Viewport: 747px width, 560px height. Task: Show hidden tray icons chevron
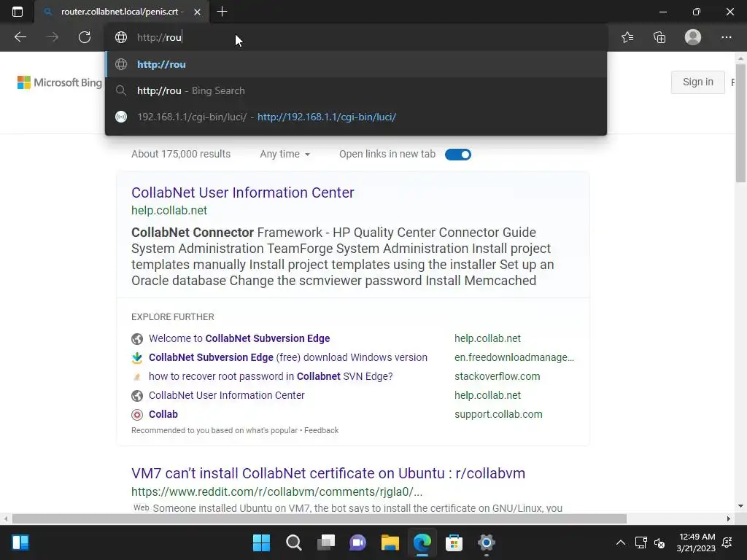point(620,542)
